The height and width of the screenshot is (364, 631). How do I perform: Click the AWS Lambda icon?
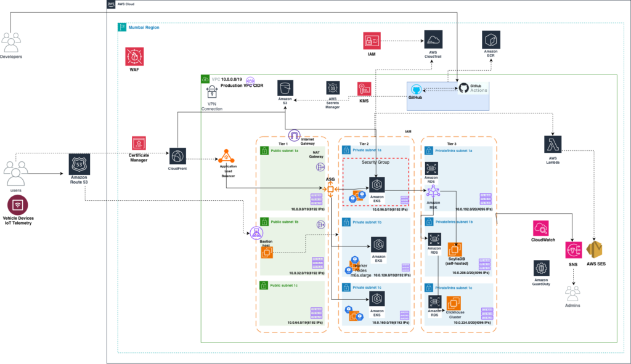[x=553, y=145]
